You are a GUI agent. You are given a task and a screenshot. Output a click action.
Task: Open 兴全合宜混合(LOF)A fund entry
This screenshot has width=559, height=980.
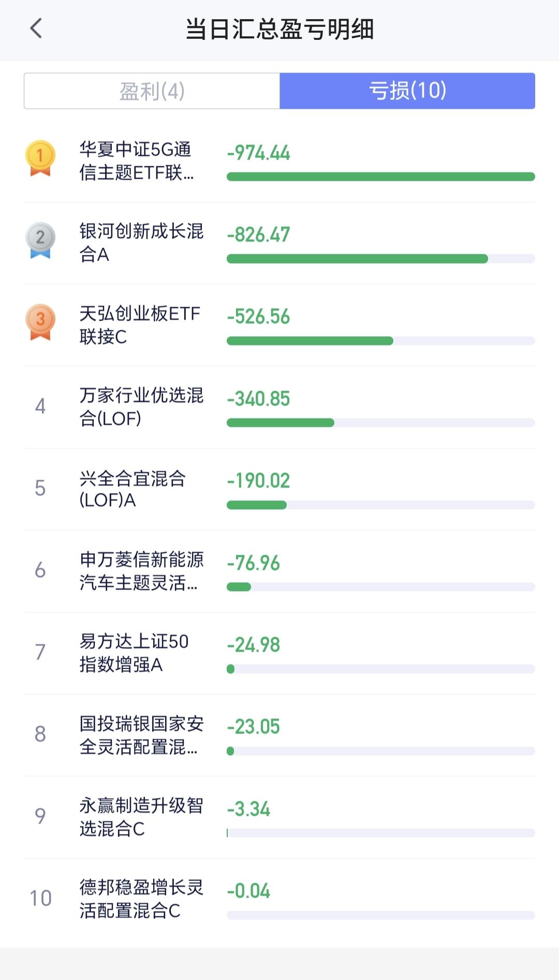[x=279, y=489]
